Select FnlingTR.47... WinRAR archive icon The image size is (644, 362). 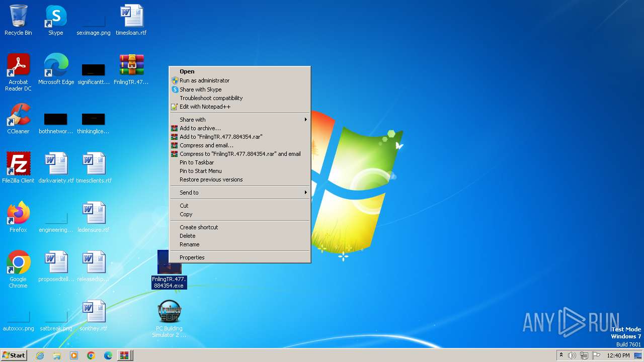(131, 69)
